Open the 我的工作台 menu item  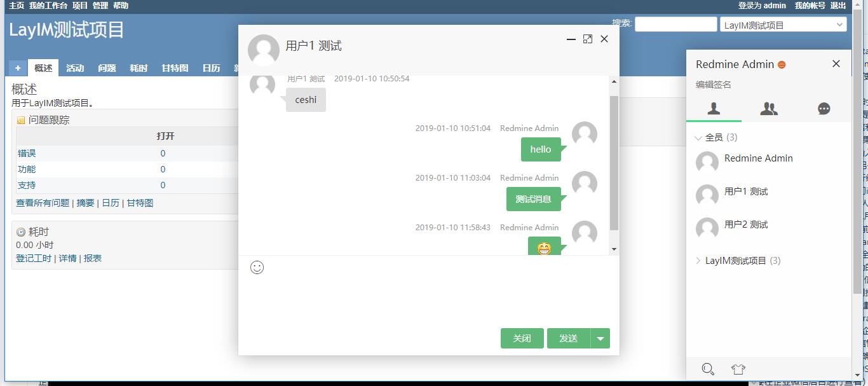(48, 5)
